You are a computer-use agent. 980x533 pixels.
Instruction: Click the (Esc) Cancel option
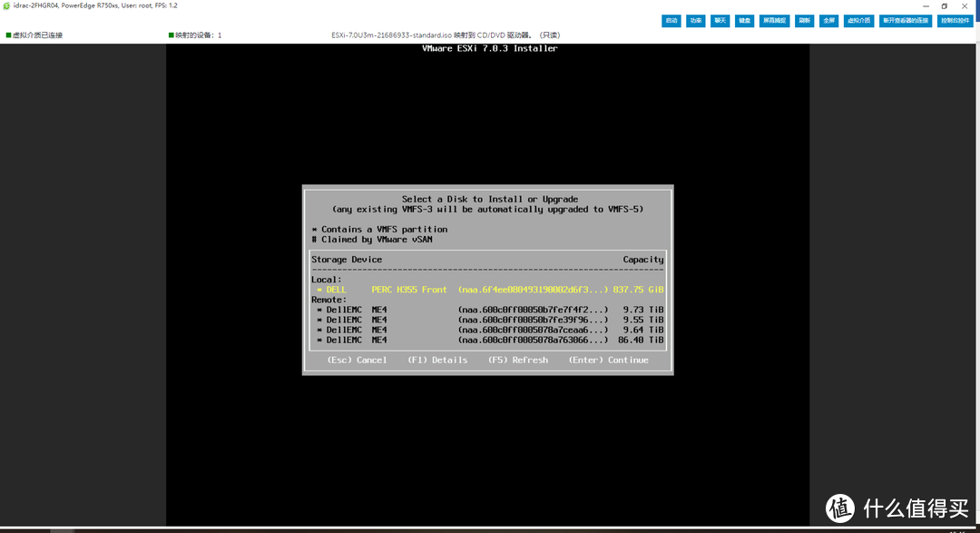[357, 360]
